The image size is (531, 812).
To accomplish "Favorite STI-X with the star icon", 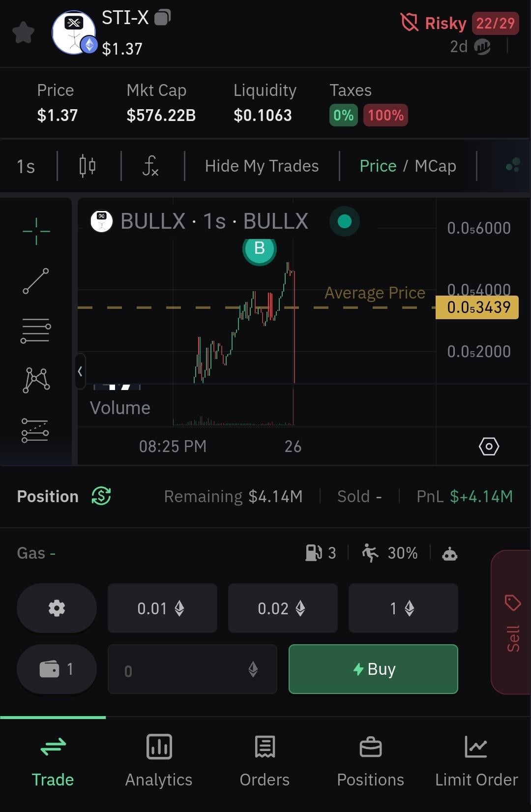I will pyautogui.click(x=23, y=32).
